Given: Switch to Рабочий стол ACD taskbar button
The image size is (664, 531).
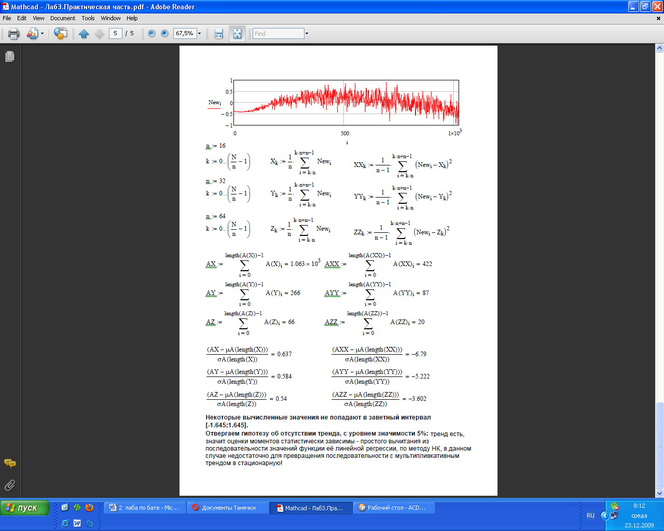Looking at the screenshot, I should [x=395, y=508].
